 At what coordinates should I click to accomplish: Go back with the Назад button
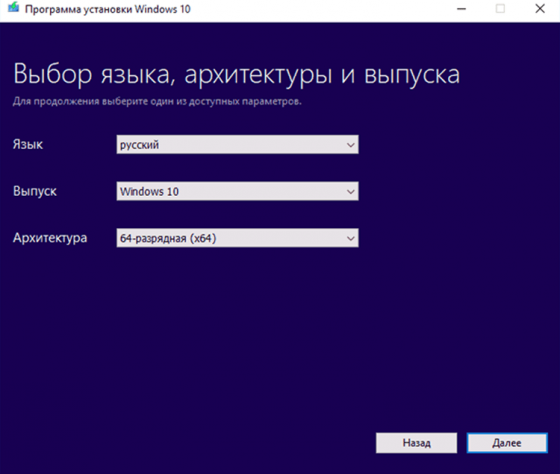point(416,443)
